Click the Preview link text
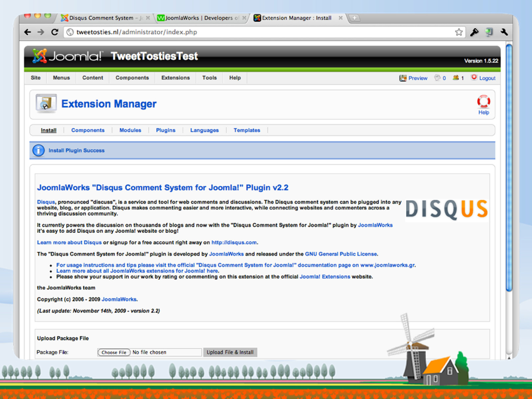This screenshot has height=399, width=532. pos(418,78)
